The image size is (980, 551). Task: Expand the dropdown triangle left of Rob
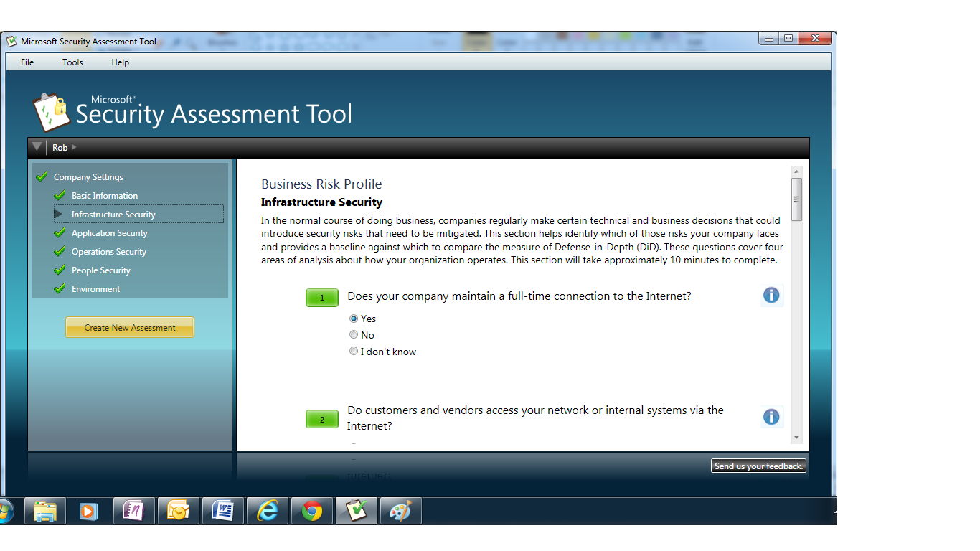click(37, 147)
